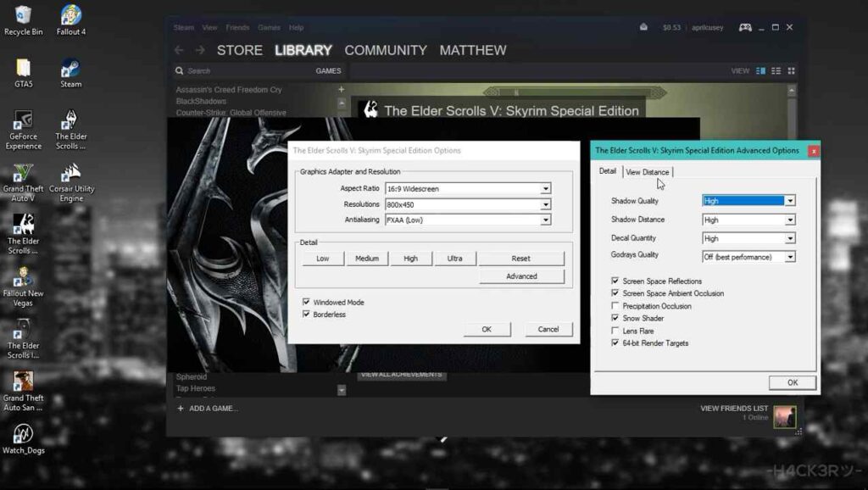868x490 pixels.
Task: Click the friends list avatar thumbnail
Action: click(x=784, y=416)
